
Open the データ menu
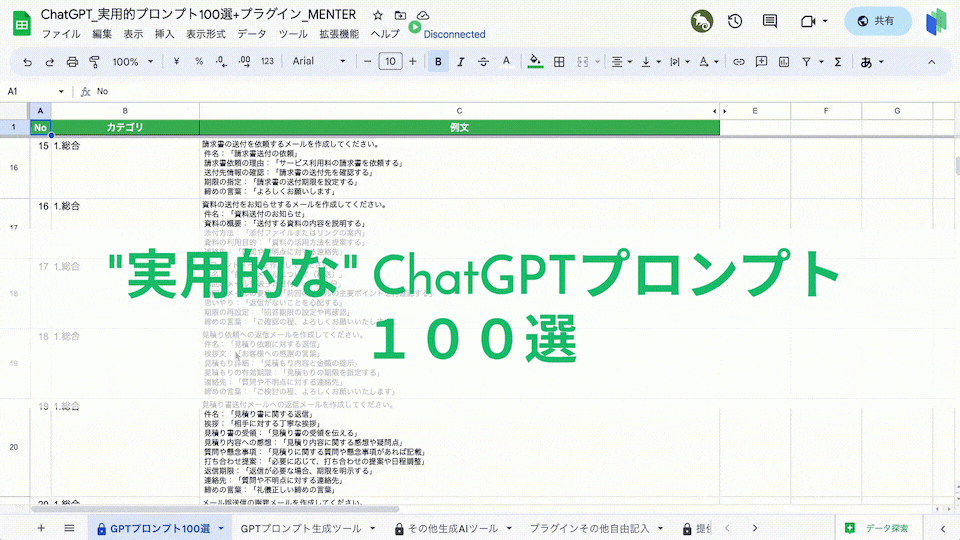tap(252, 34)
